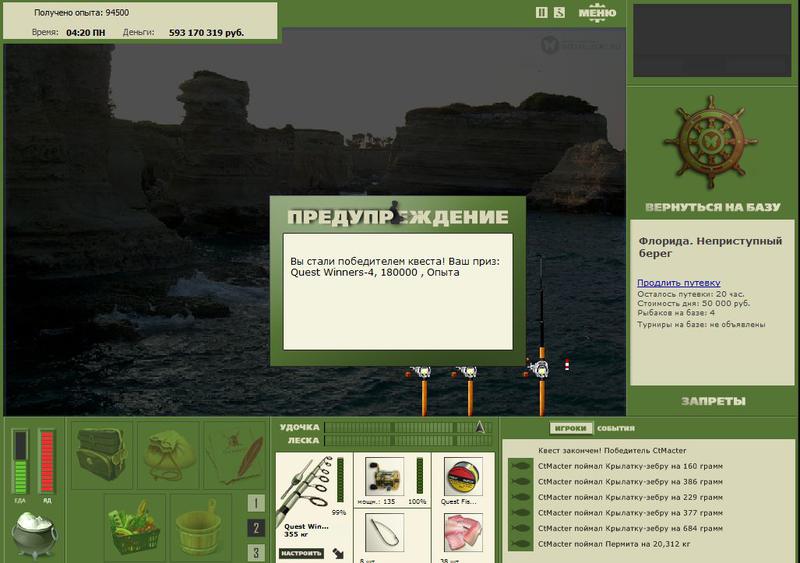This screenshot has height=563, width=800.
Task: Click 'Квест закончен! Победитель CtMacter' entry
Action: coord(612,451)
